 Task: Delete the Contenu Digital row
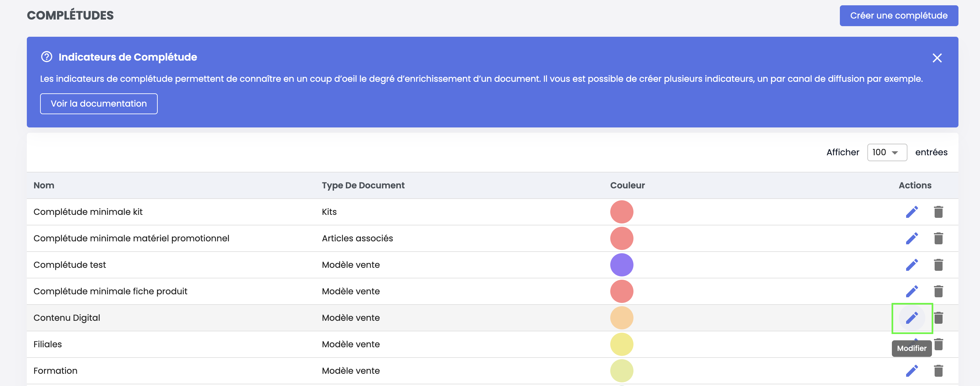pyautogui.click(x=938, y=317)
